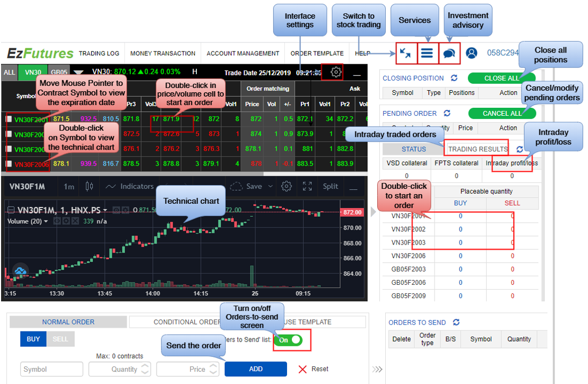Open the 1m chart interval selector
The image size is (588, 384).
[x=69, y=187]
